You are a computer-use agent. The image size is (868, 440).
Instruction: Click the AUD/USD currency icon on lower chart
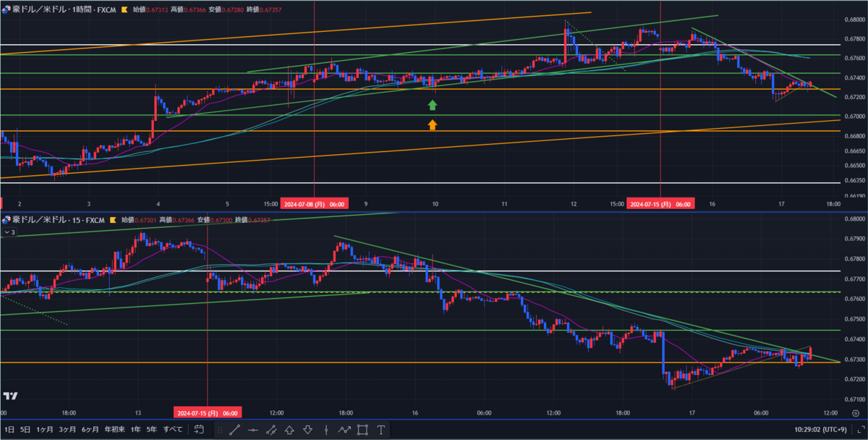(x=7, y=219)
